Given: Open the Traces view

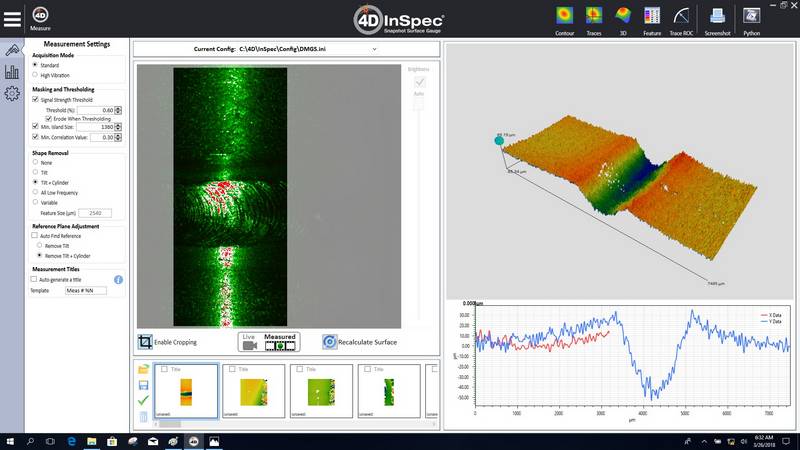Looking at the screenshot, I should pos(593,21).
